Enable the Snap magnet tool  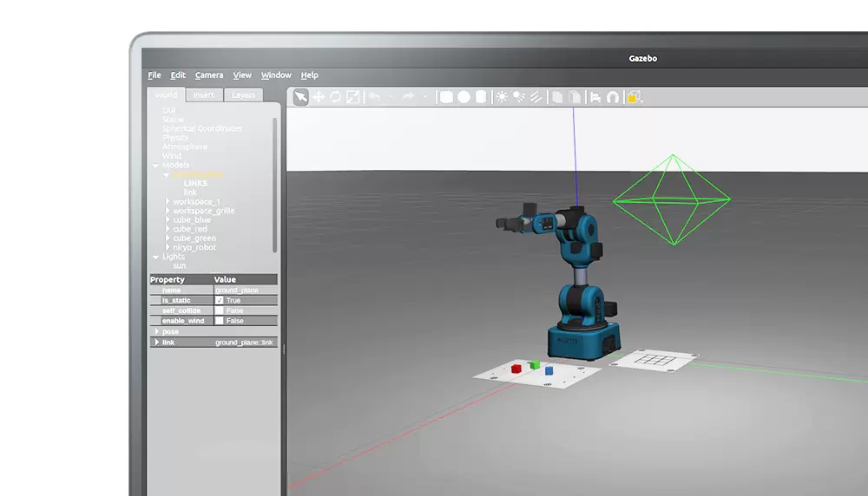point(613,97)
